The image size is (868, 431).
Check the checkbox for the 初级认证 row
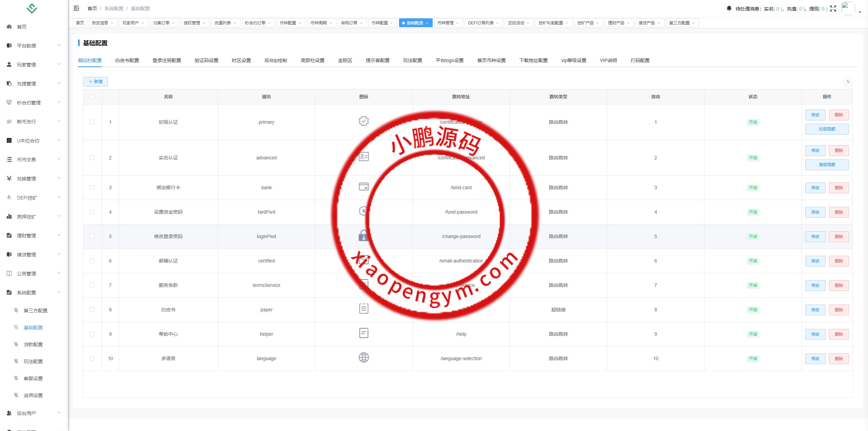[x=92, y=122]
